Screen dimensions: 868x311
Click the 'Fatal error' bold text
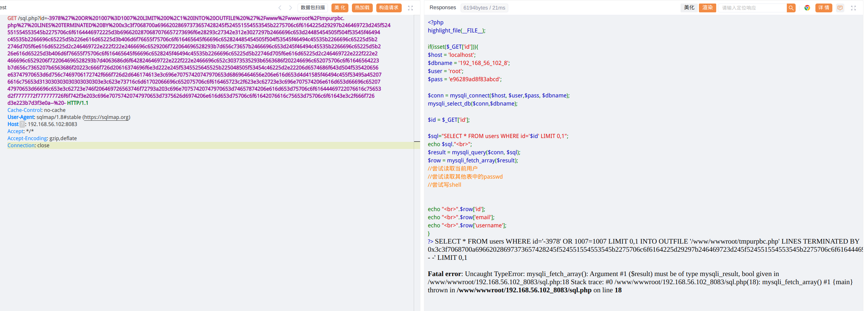tap(444, 274)
